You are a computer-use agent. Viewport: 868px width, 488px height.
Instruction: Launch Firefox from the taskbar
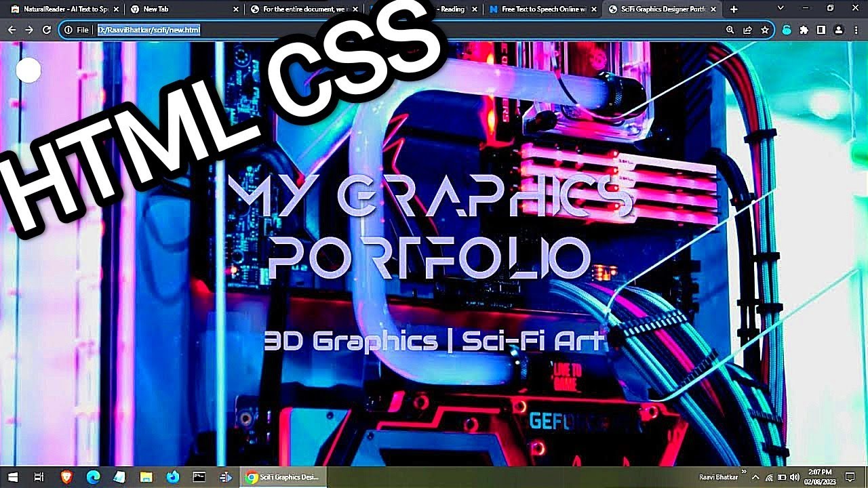coord(173,477)
